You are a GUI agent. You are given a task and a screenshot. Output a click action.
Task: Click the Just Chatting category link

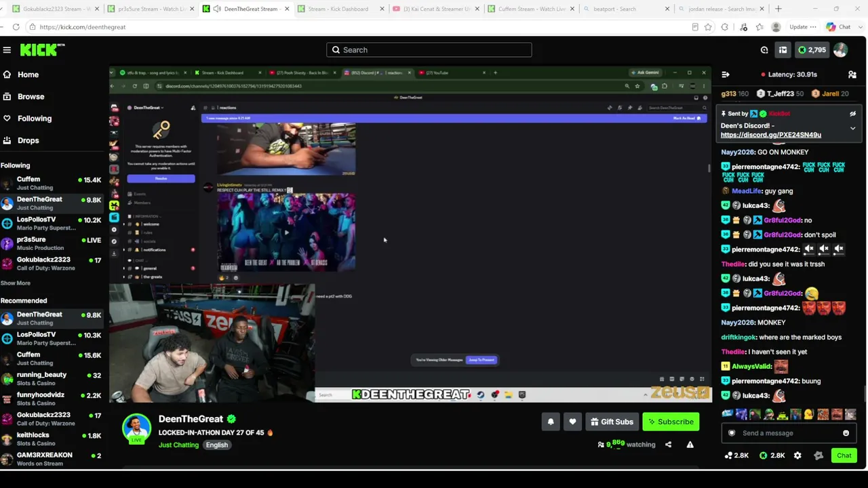(178, 445)
